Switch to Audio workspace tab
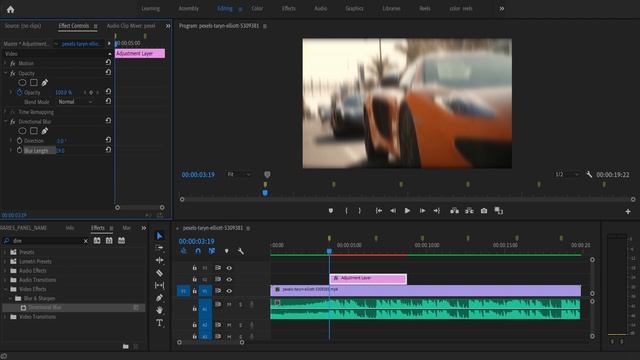640x360 pixels. 320,9
